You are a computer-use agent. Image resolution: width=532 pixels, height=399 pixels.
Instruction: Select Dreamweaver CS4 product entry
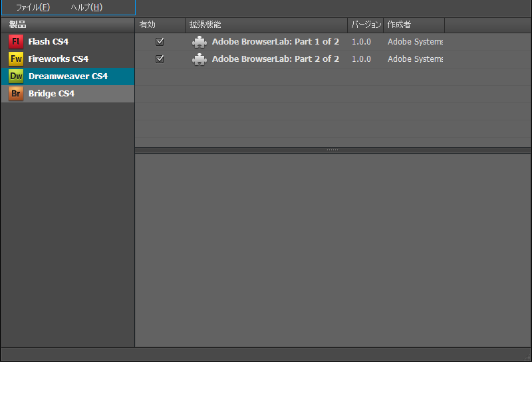point(68,76)
